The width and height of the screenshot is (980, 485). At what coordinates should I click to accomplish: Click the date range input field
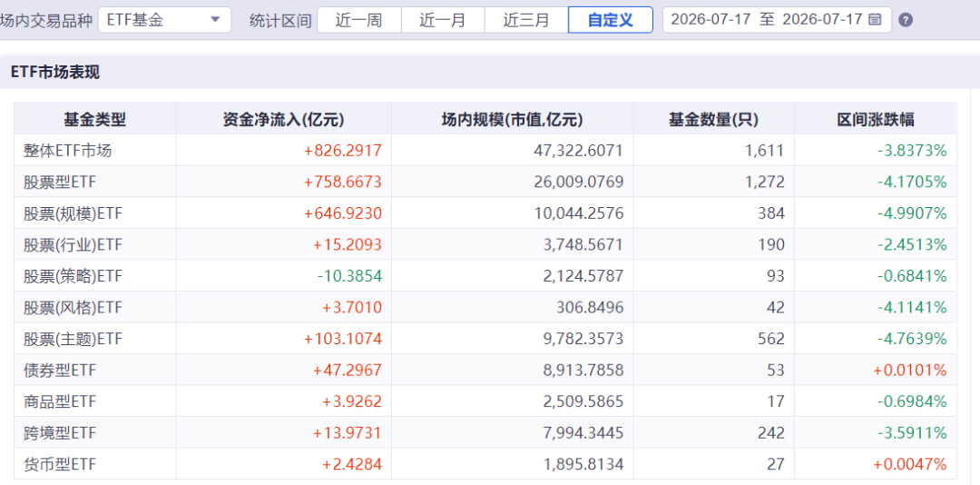coord(777,20)
